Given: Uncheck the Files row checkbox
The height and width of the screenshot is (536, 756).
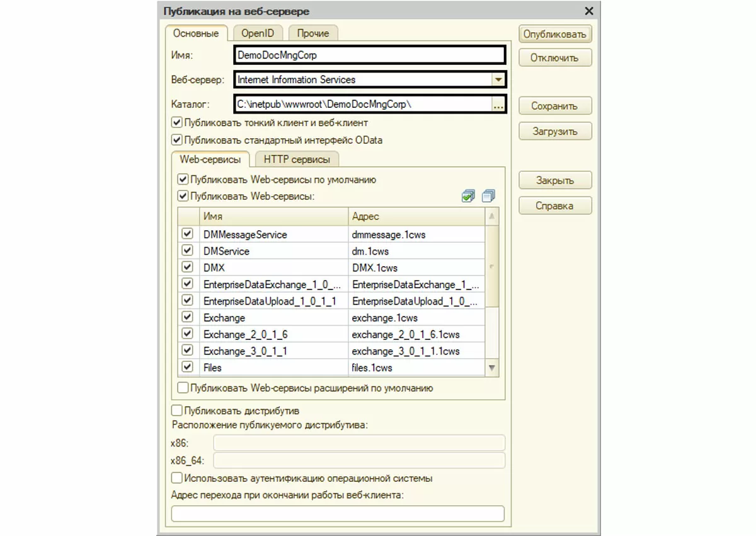Looking at the screenshot, I should click(187, 367).
